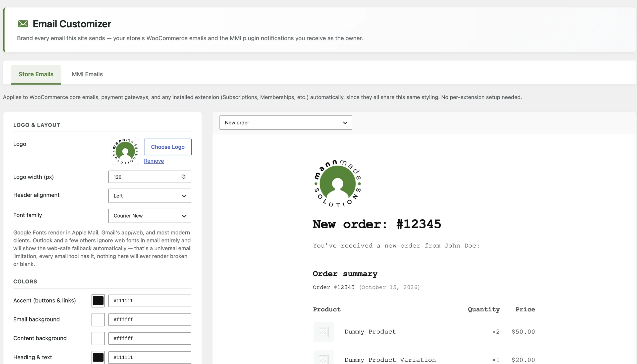Edit the Content background hex field
Image resolution: width=637 pixels, height=364 pixels.
click(x=150, y=338)
